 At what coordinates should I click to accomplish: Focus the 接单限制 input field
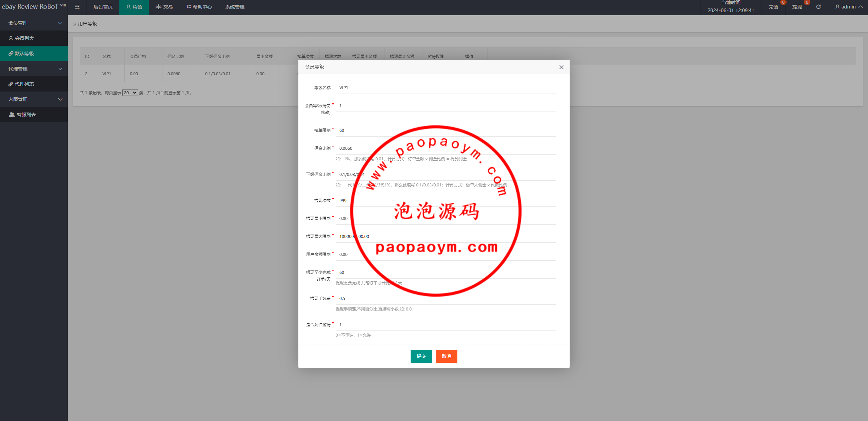[446, 130]
